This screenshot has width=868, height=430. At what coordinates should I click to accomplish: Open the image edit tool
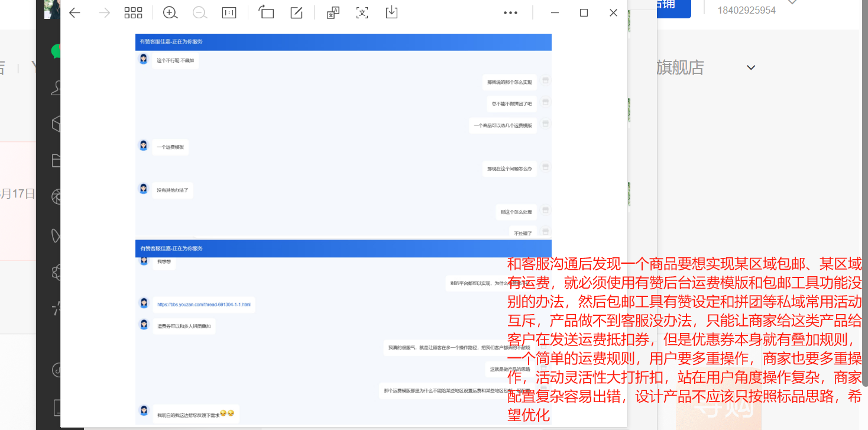[297, 13]
